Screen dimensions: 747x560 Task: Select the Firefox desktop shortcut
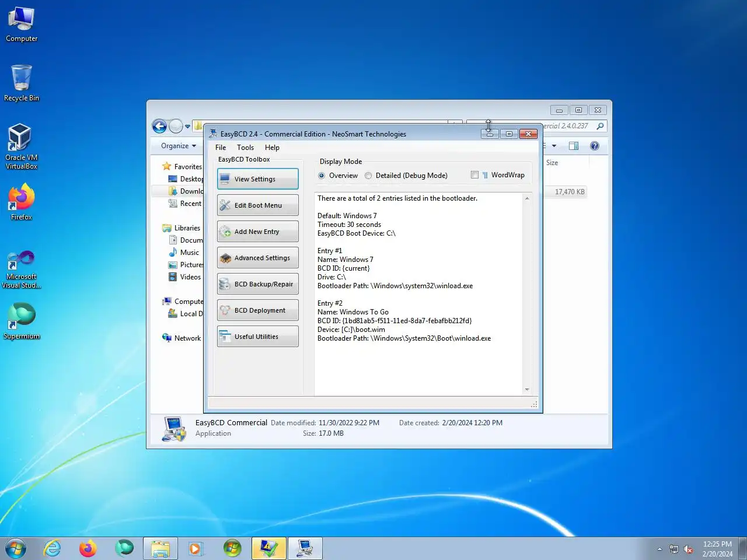22,202
